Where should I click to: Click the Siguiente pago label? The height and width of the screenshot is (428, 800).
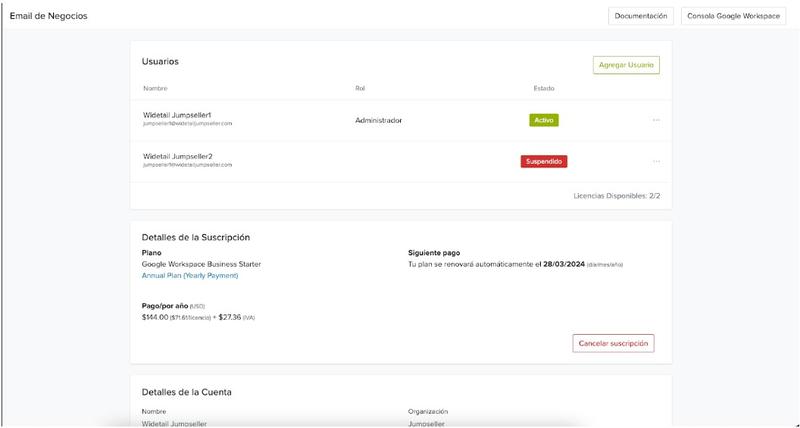434,253
